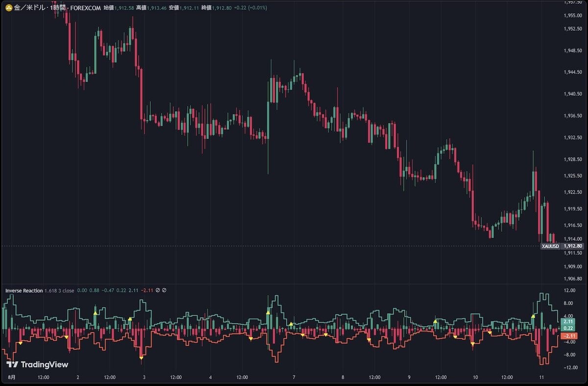Select the Inverse Reaction indicator name

coord(24,290)
